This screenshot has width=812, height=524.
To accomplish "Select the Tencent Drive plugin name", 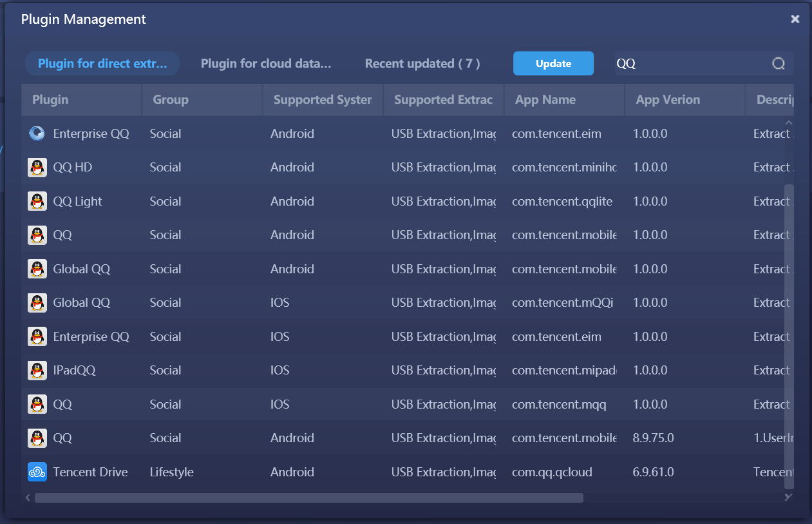I will click(x=90, y=472).
